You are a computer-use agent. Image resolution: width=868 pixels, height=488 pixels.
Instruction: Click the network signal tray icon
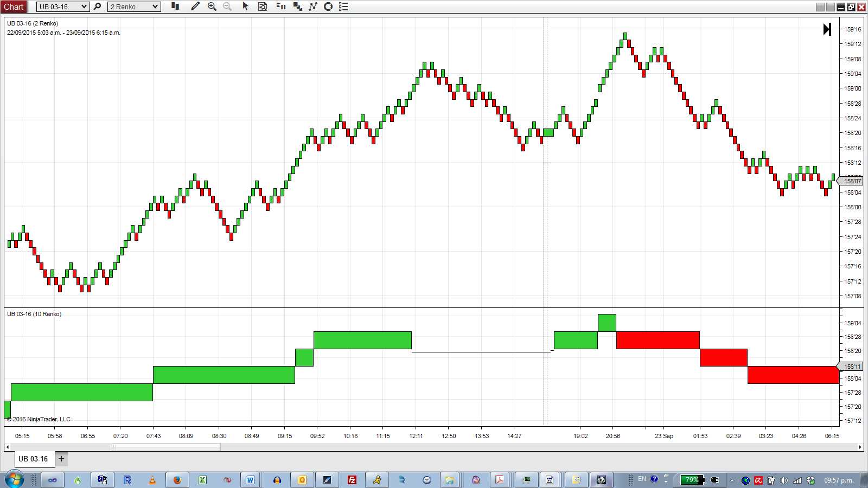797,480
